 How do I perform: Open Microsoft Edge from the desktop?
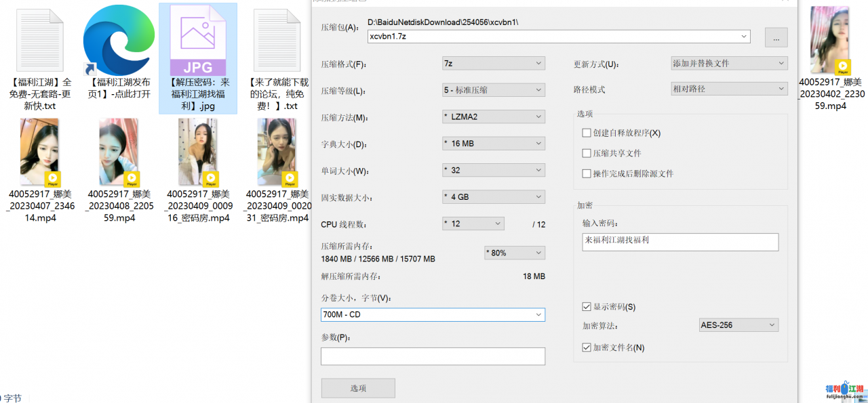(119, 41)
